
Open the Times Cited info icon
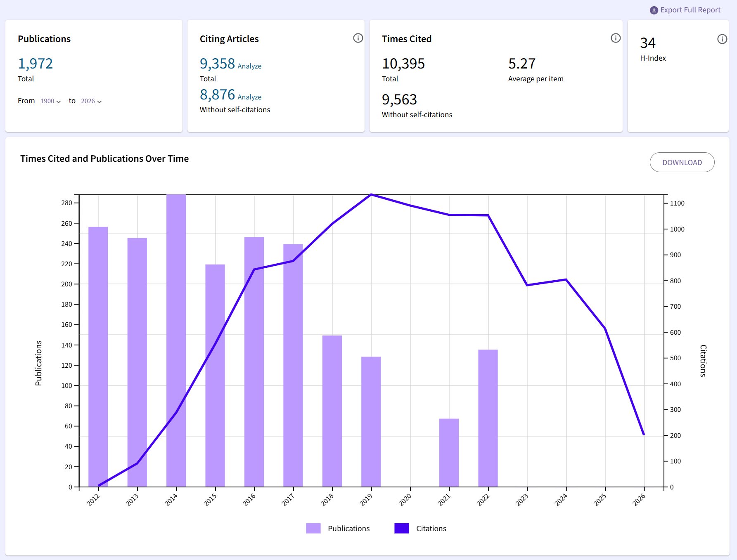(616, 38)
